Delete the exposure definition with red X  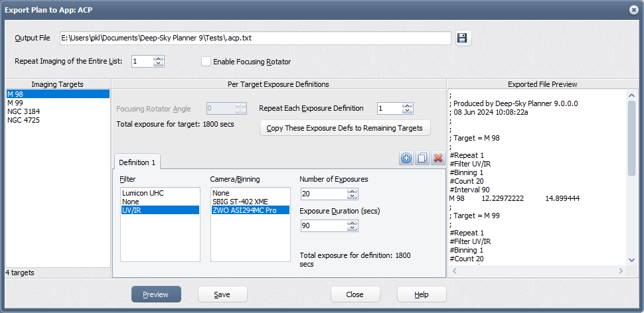click(x=438, y=158)
